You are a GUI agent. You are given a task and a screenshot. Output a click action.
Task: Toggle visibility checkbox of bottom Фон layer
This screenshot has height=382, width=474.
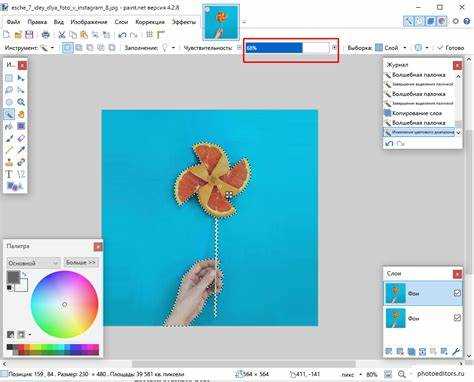[457, 318]
